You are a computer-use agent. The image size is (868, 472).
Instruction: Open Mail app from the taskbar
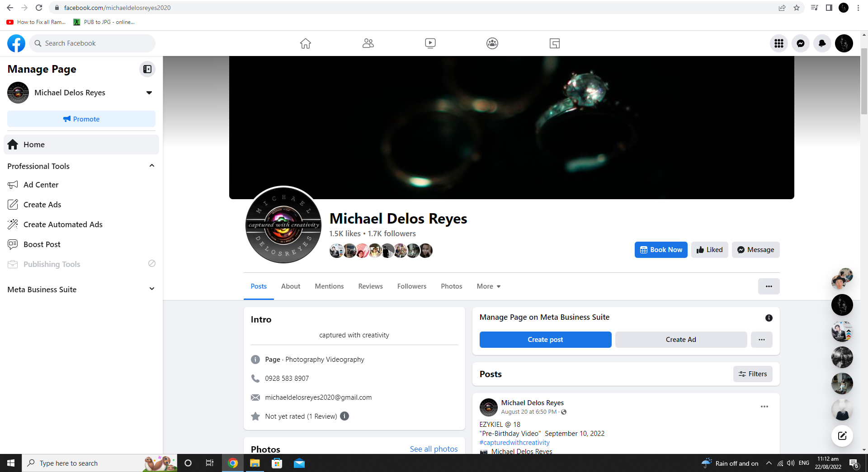click(299, 463)
